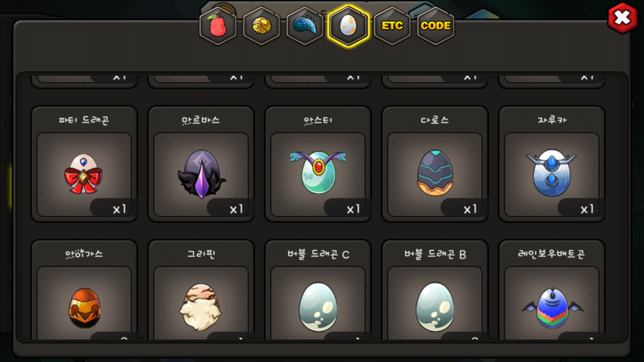Click the 파티 드래곤 card name header

(84, 120)
